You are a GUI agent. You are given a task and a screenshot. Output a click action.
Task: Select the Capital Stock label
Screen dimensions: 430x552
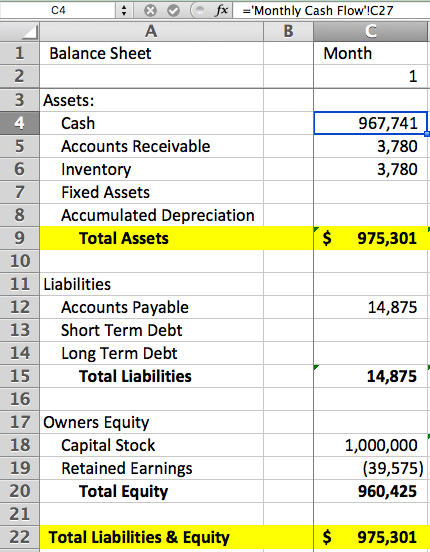pyautogui.click(x=151, y=445)
